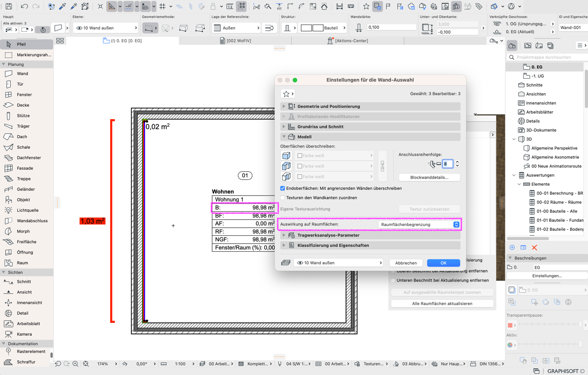Screen dimensions: 588x375
Task: Select the Geländer railing tool
Action: click(26, 189)
